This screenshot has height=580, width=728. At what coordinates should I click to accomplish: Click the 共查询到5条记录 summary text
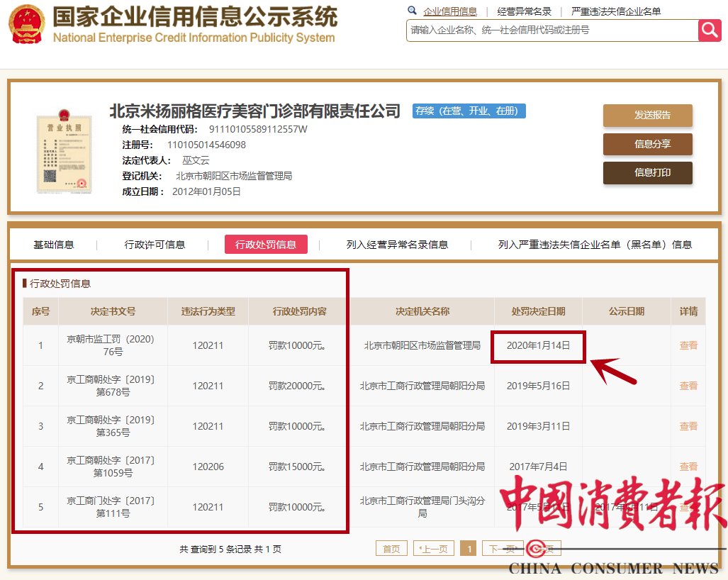230,549
